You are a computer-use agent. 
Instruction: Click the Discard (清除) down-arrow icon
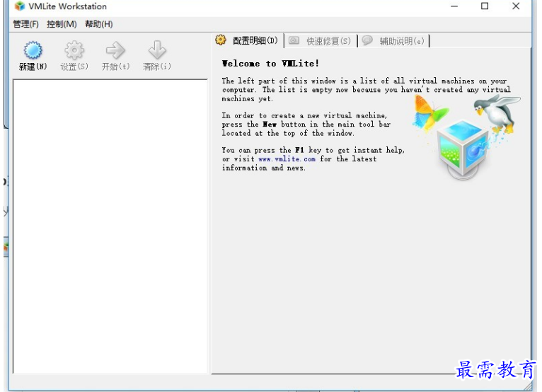point(157,50)
